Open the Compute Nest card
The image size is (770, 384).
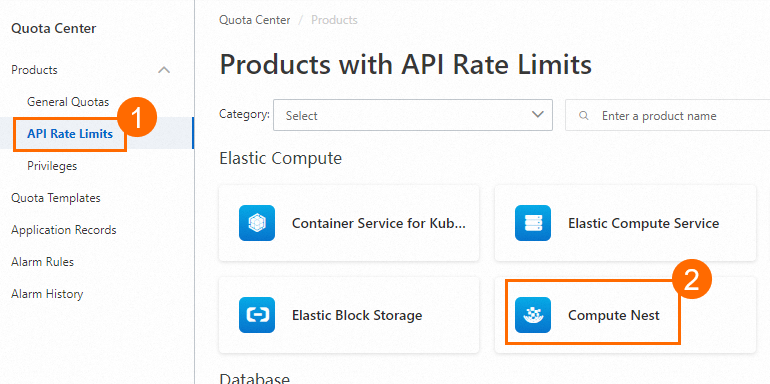pos(625,315)
